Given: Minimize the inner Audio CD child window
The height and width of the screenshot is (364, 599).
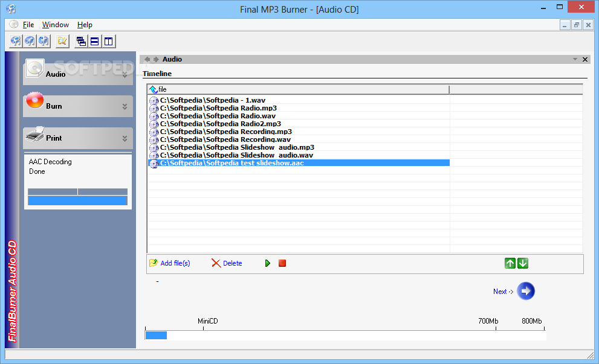Looking at the screenshot, I should 565,25.
